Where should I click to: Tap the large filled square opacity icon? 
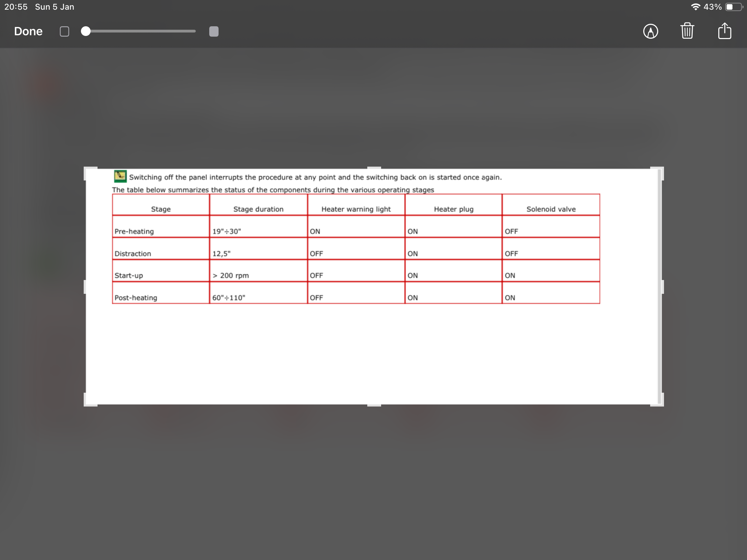pos(214,31)
